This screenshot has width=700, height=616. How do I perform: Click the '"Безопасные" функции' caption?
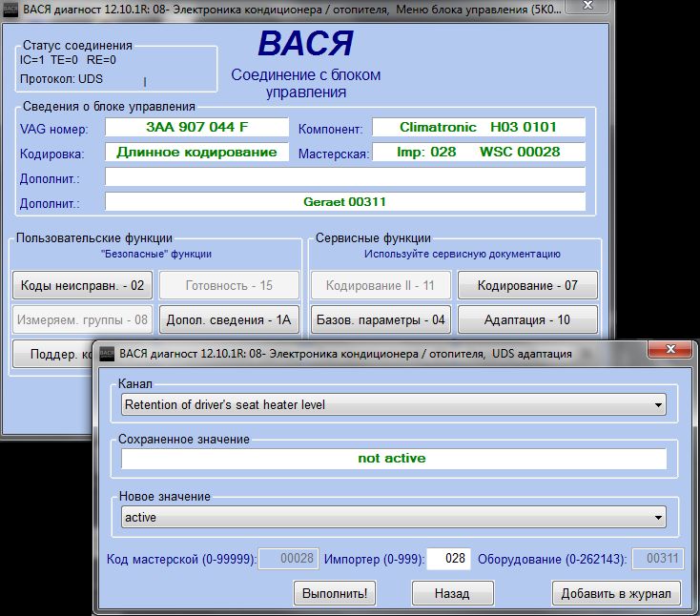156,254
